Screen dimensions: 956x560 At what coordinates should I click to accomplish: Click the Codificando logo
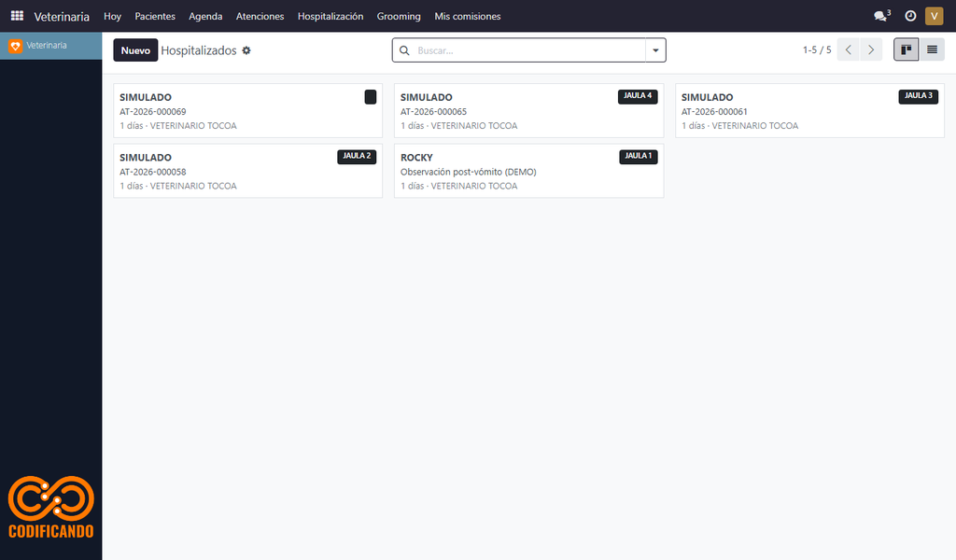[x=51, y=507]
